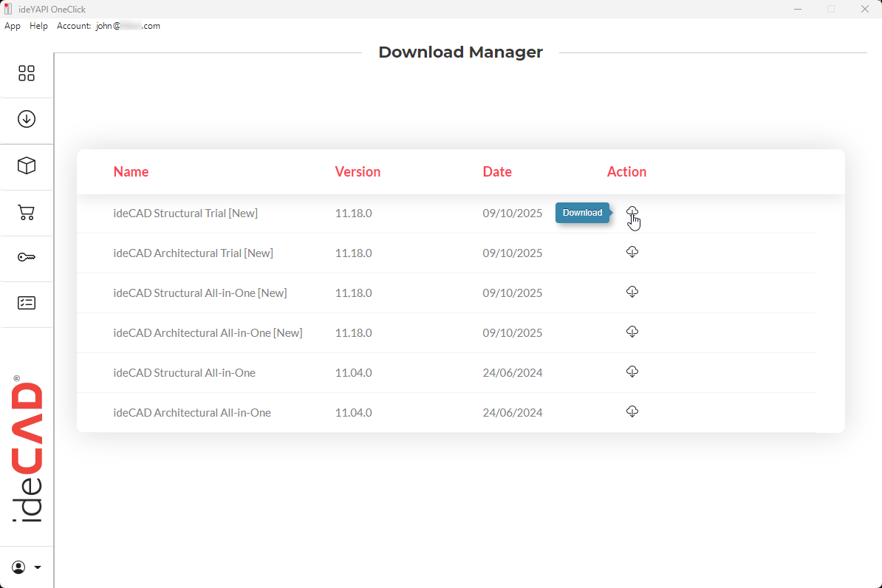Image resolution: width=882 pixels, height=588 pixels.
Task: Open the products cube icon in sidebar
Action: click(27, 165)
